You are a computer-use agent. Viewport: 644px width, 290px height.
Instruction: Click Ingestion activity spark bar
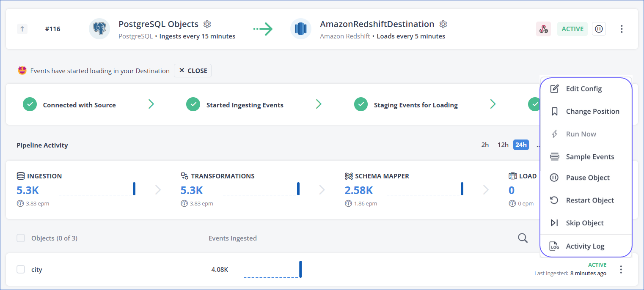pyautogui.click(x=134, y=189)
